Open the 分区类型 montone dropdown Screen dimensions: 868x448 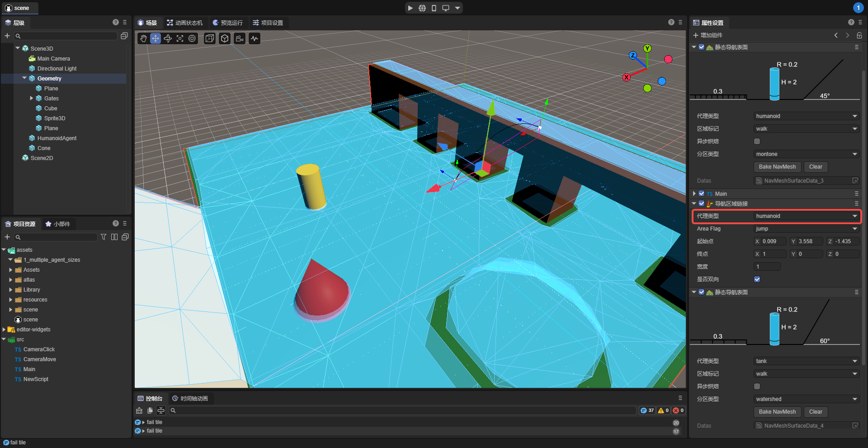(806, 154)
